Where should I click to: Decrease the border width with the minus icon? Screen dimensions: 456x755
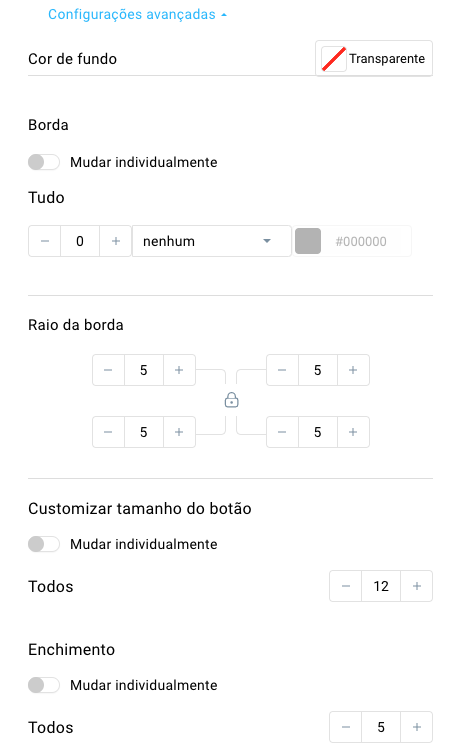45,241
